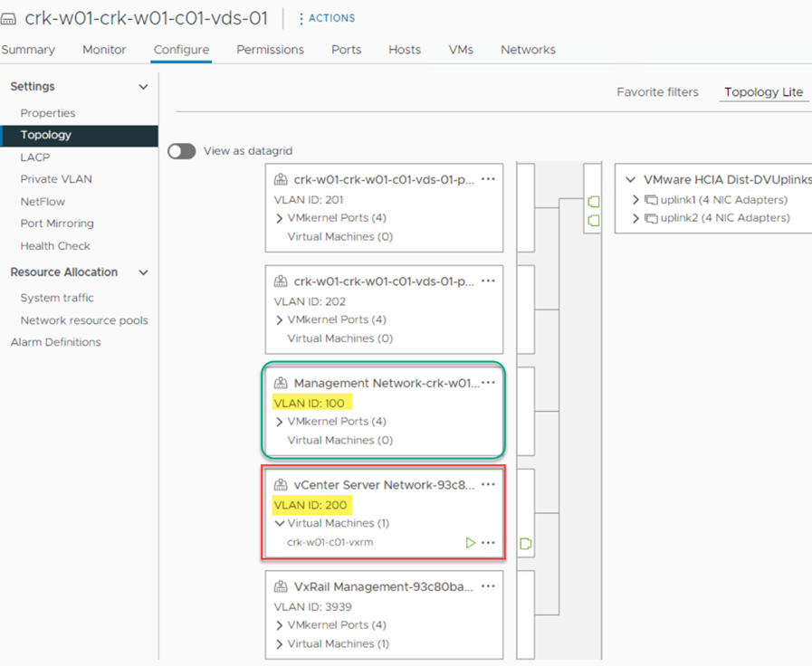Switch to the Monitor tab
812x666 pixels.
(x=104, y=50)
